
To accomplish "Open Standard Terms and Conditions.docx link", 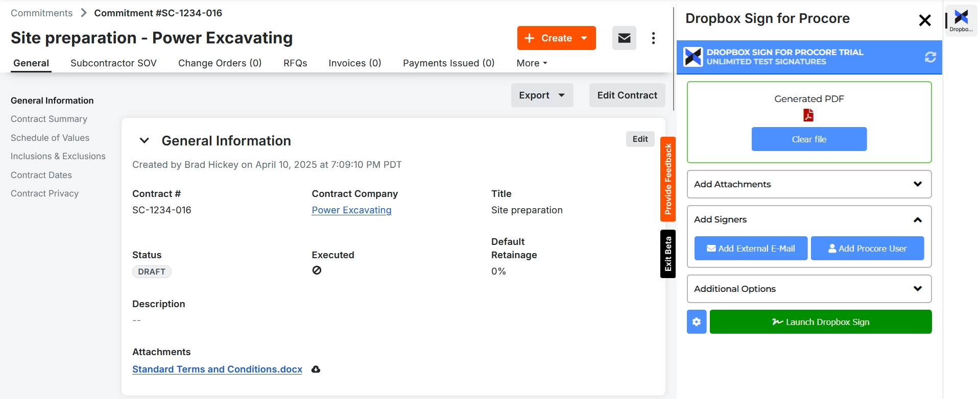I will click(x=217, y=369).
